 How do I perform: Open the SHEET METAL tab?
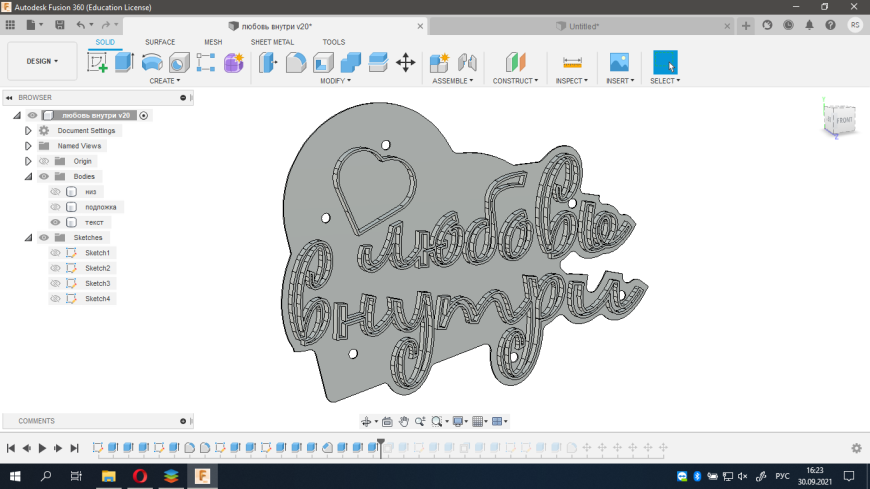(272, 42)
